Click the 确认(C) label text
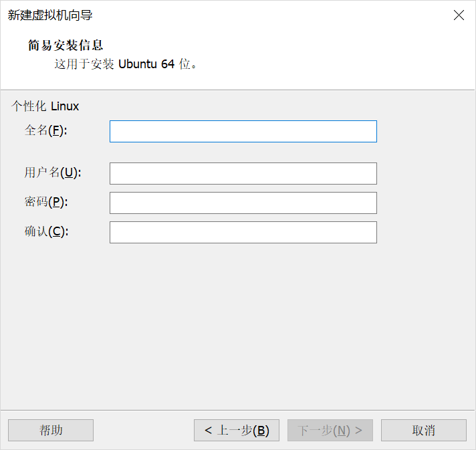Screen dimensions: 476x450 click(x=46, y=232)
